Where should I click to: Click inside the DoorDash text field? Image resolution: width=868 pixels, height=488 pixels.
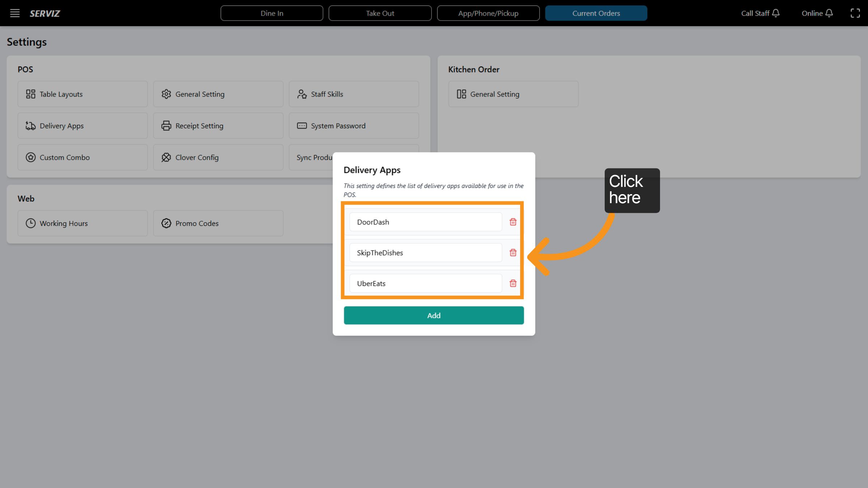[x=425, y=222]
